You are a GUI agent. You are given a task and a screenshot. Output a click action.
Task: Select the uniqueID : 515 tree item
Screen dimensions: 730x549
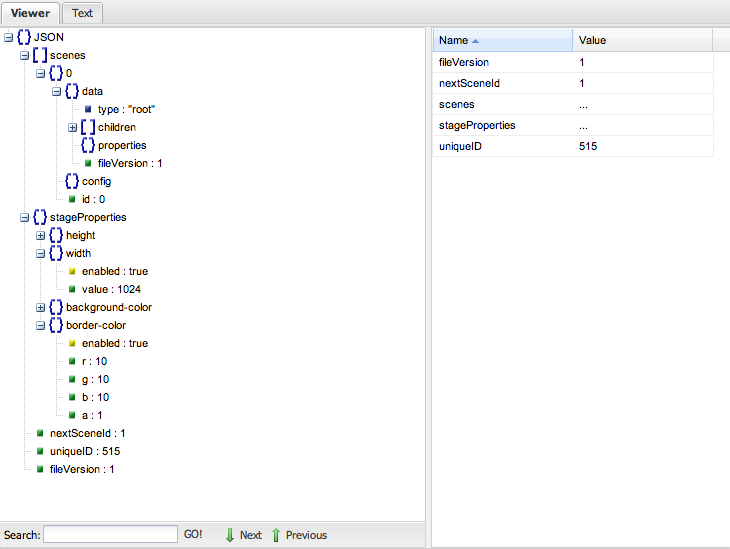pyautogui.click(x=85, y=451)
